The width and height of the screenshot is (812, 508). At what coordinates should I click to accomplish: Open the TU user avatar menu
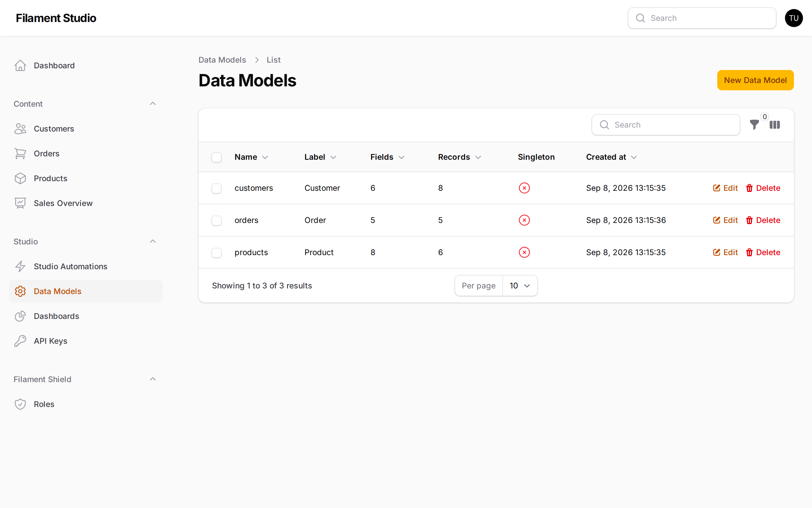coord(794,18)
